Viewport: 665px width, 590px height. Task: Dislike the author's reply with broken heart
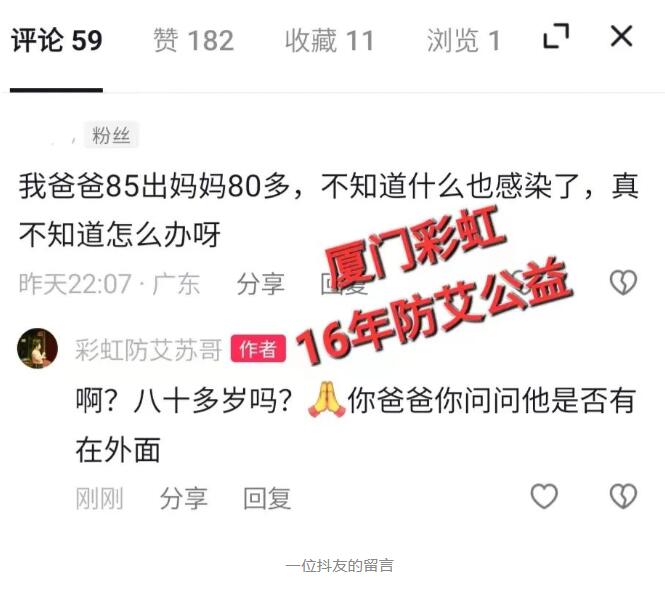[x=623, y=496]
